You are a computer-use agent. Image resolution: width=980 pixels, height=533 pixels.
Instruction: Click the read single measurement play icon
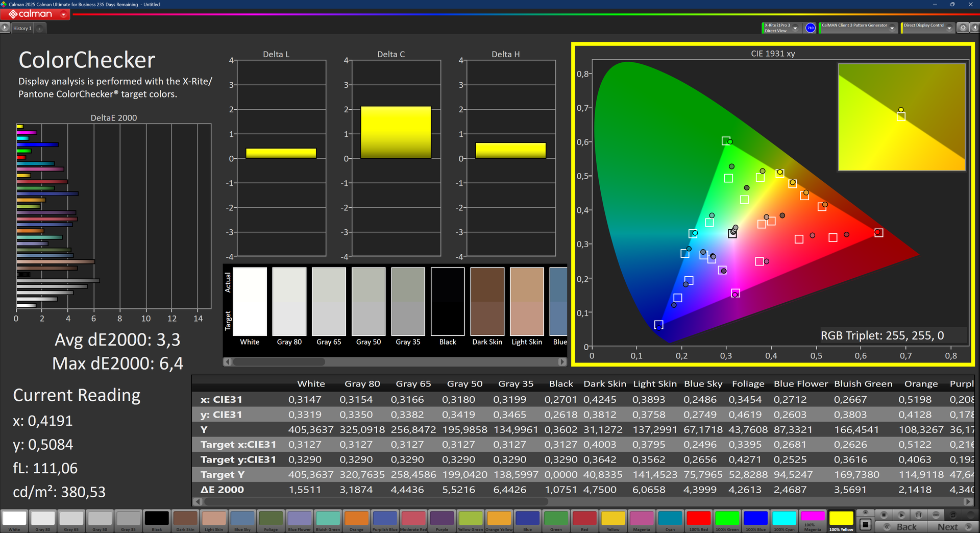point(901,515)
